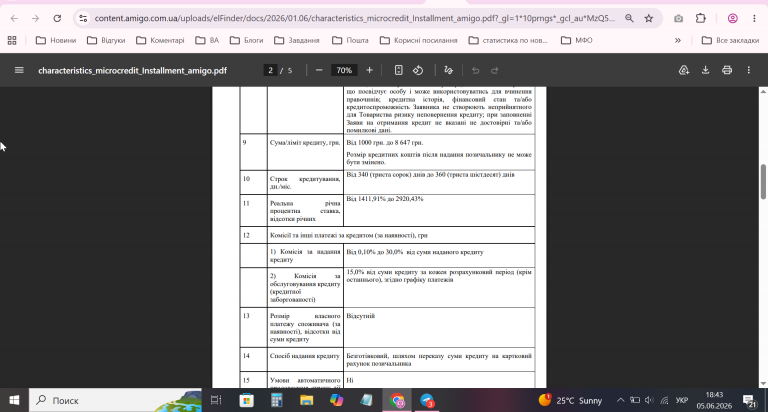768x412 pixels.
Task: Open the Extensions puzzle menu
Action: 700,19
